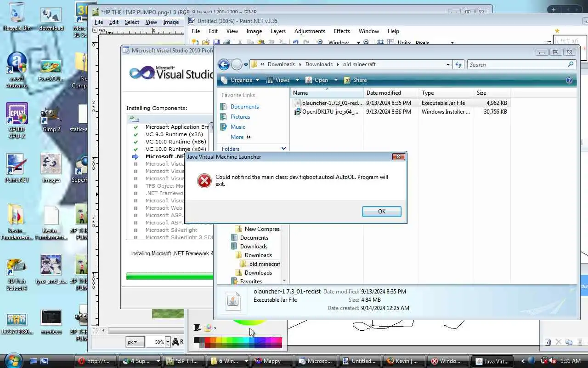Expand the dropdown arrow next to Open

pyautogui.click(x=336, y=80)
